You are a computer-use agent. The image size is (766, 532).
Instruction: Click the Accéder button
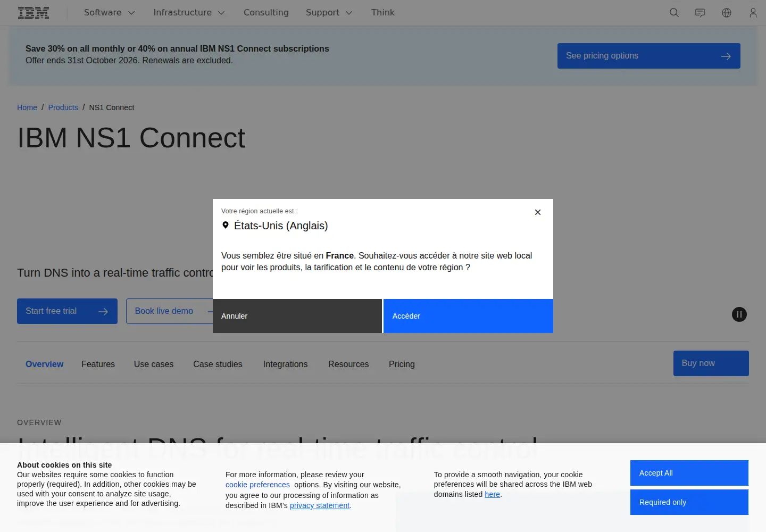click(x=468, y=316)
